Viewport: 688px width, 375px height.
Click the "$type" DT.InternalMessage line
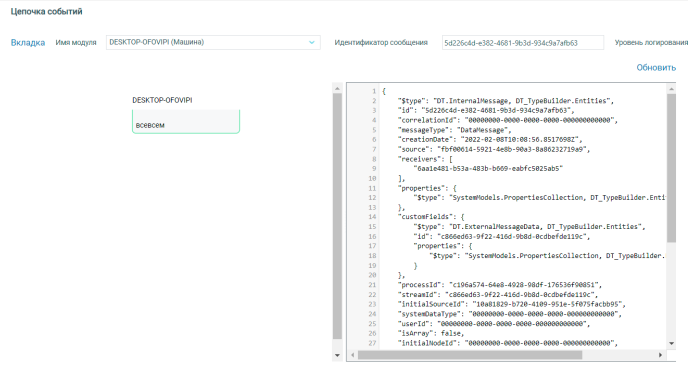(x=505, y=101)
